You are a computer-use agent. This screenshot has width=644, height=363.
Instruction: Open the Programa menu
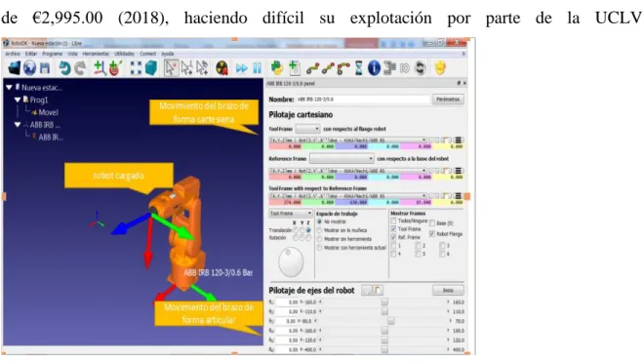(52, 54)
